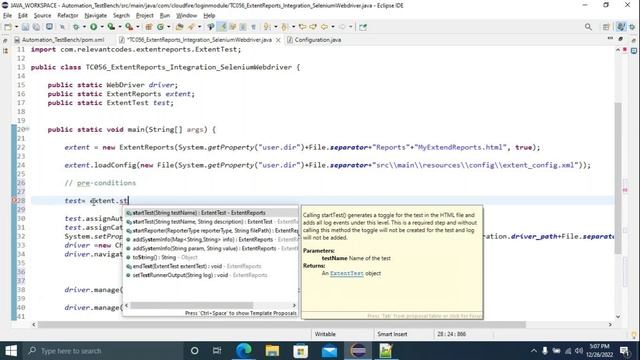Click the proposal list horizontal scrollbar

(x=192, y=305)
